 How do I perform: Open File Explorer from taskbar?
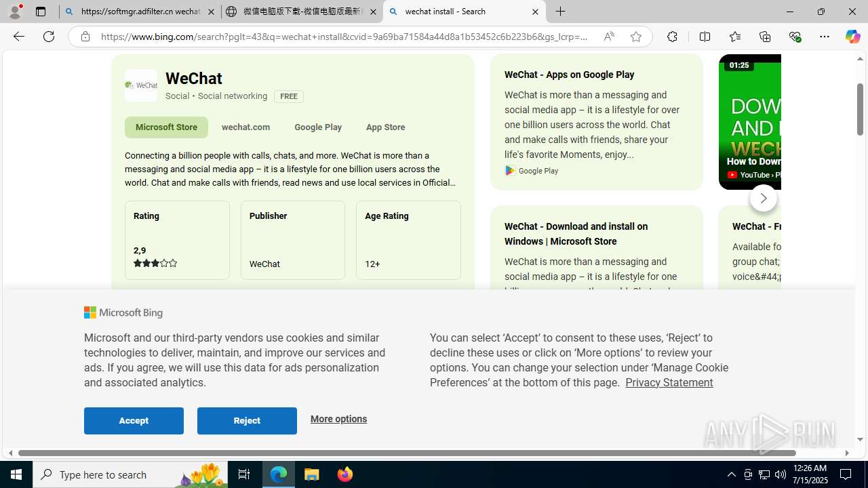click(x=312, y=474)
